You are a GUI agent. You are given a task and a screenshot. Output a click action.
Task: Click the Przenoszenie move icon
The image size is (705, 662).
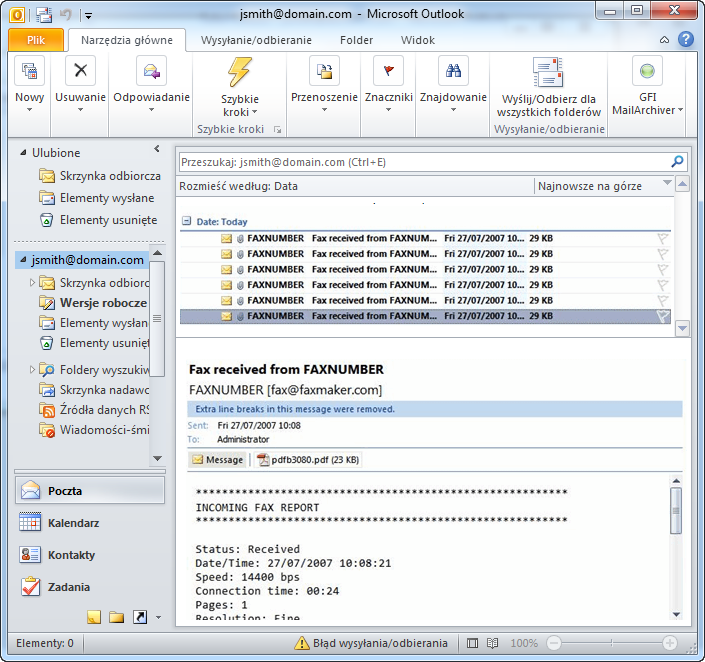coord(324,71)
